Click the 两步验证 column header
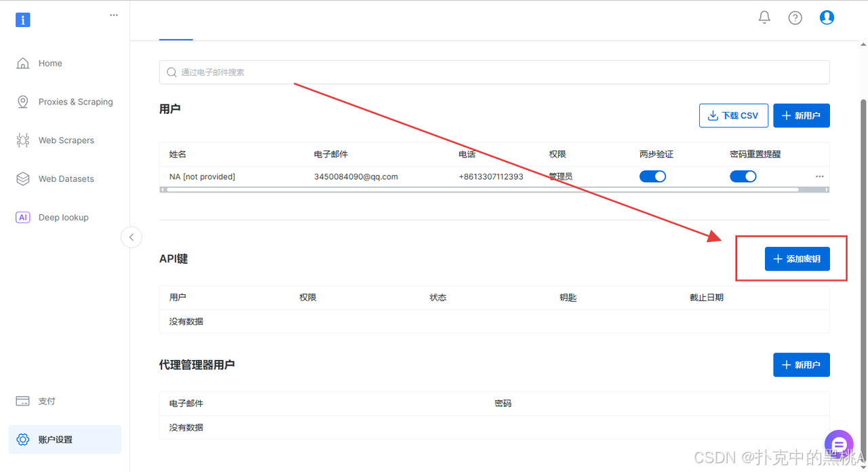Viewport: 868px width, 472px height. 656,154
